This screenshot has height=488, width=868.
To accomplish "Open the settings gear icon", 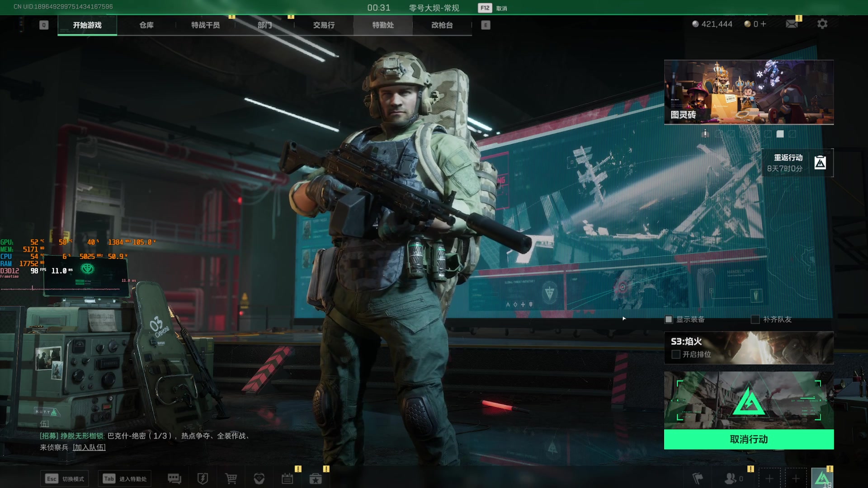I will point(822,24).
